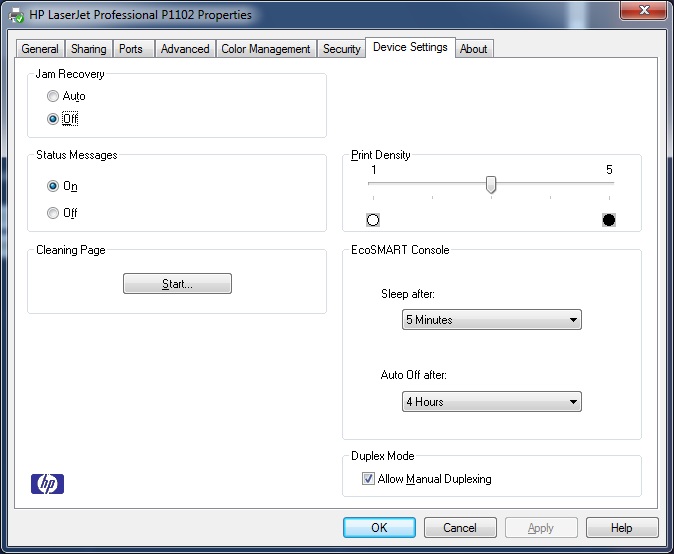Go to the Color Management tab
This screenshot has width=674, height=554.
[266, 49]
